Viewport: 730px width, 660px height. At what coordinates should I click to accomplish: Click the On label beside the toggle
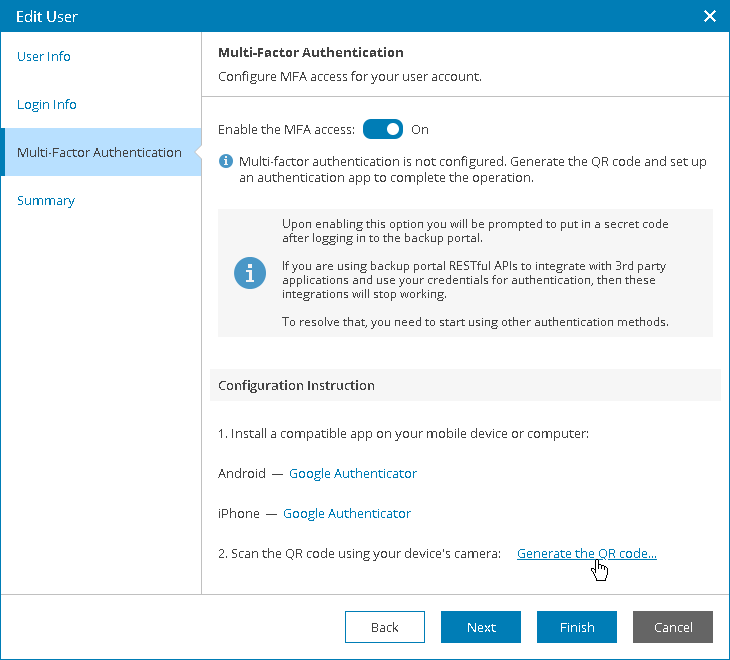420,129
